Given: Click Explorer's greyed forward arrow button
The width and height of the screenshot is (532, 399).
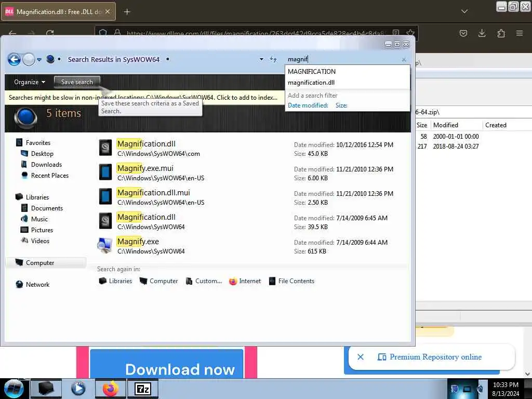Looking at the screenshot, I should click(29, 59).
